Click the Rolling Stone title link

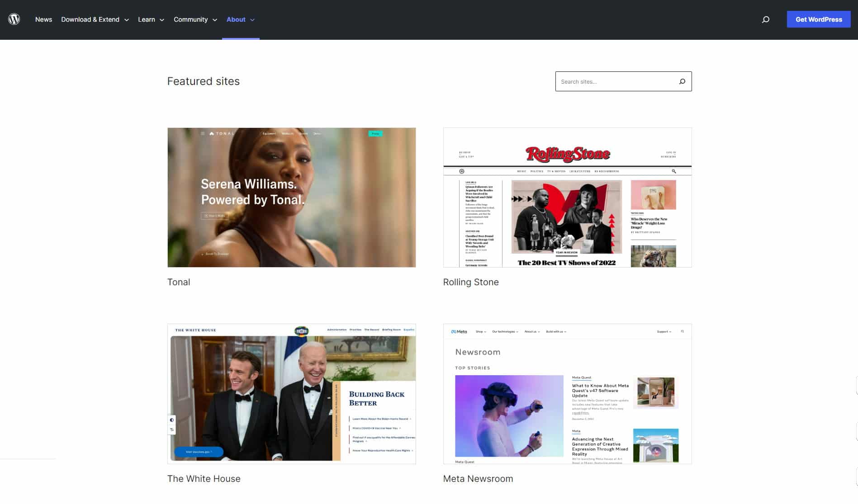(471, 282)
